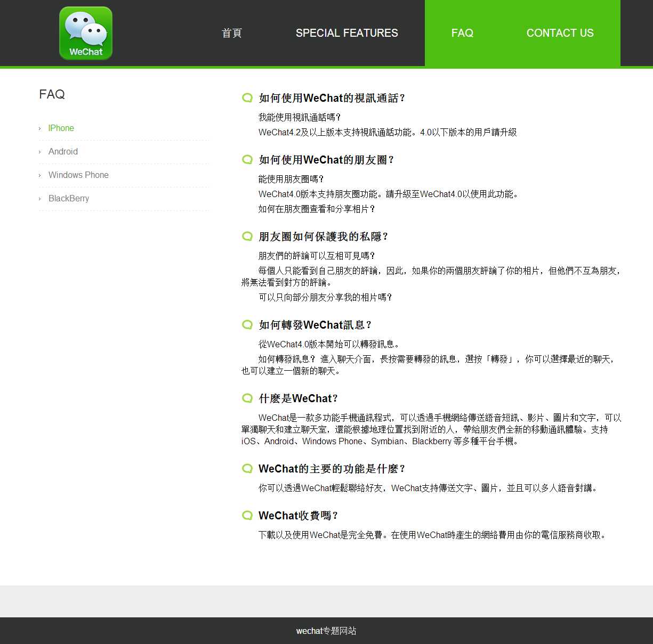
Task: Click the bubble icon beside 如何轉發WeChat訊息
Action: click(x=247, y=325)
